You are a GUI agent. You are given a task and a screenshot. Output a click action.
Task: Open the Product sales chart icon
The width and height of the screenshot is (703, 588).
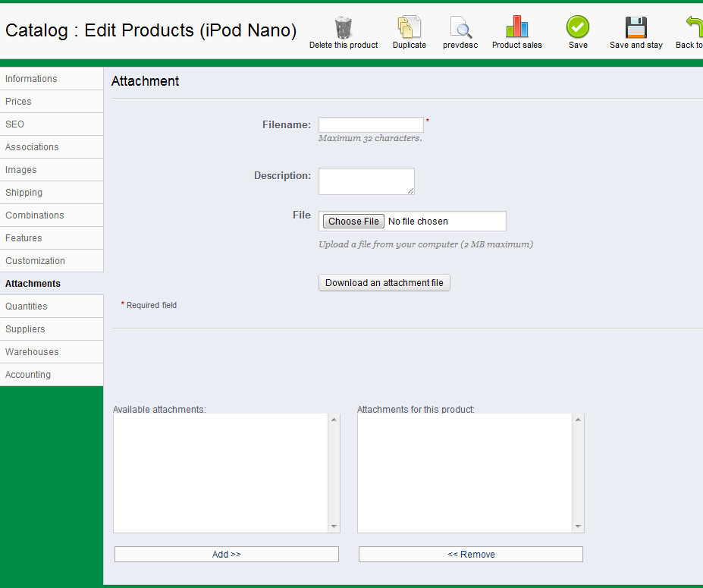click(516, 28)
